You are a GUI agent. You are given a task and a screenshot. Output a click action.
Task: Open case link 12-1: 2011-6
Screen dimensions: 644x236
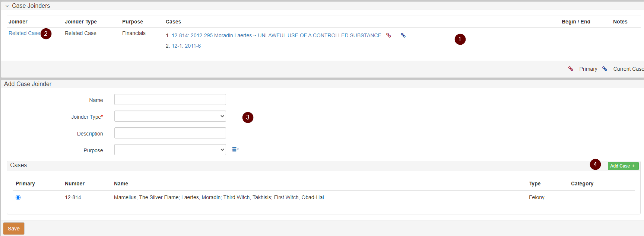click(186, 46)
